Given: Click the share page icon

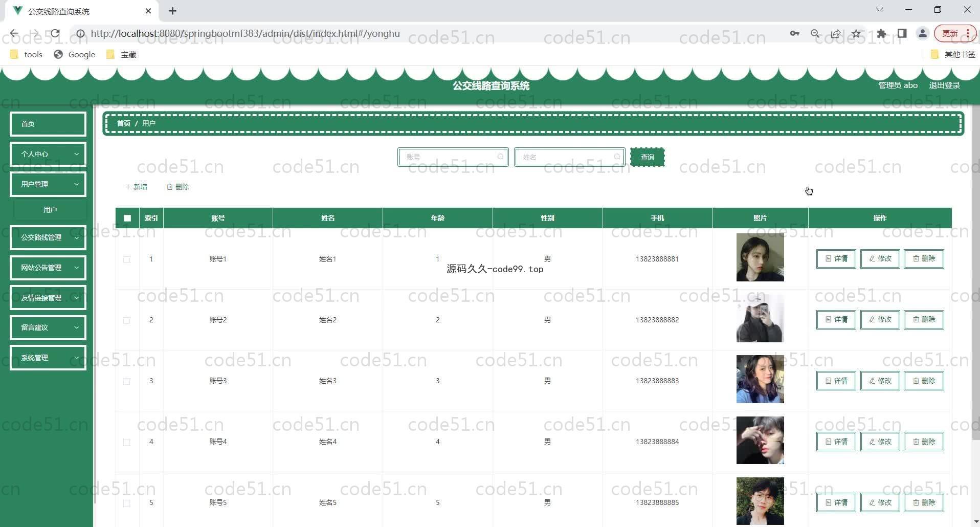Looking at the screenshot, I should 836,33.
